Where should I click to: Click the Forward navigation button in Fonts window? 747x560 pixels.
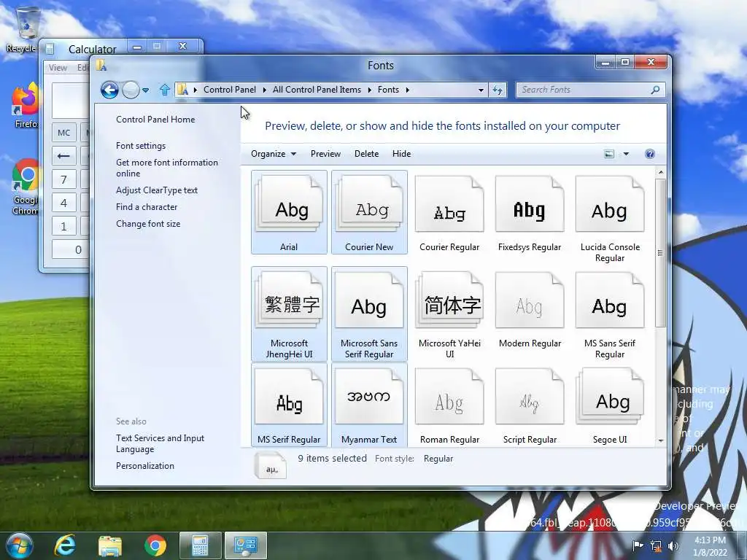pyautogui.click(x=131, y=90)
